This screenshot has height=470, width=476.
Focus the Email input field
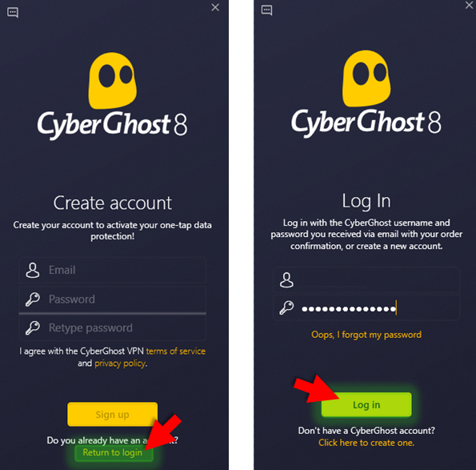(112, 270)
